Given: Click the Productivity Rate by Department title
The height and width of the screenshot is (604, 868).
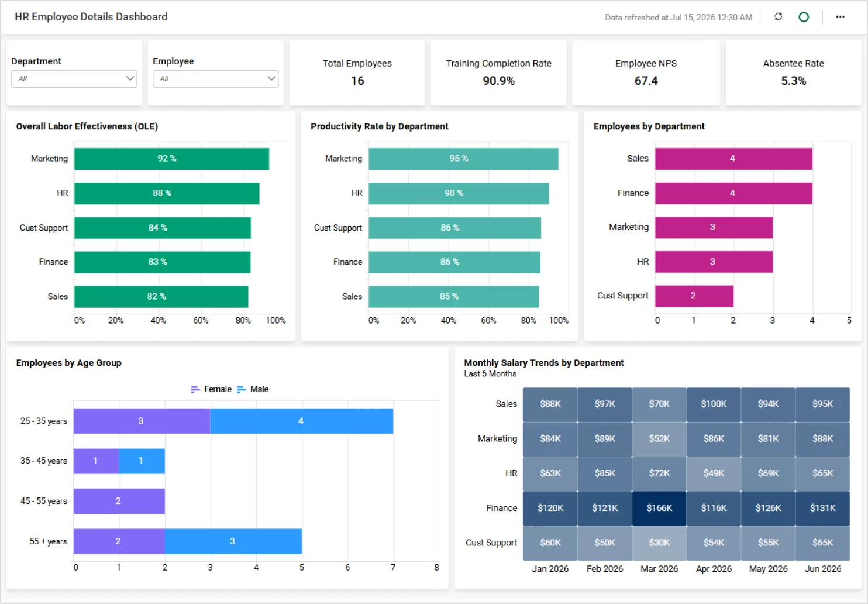Looking at the screenshot, I should click(x=380, y=126).
